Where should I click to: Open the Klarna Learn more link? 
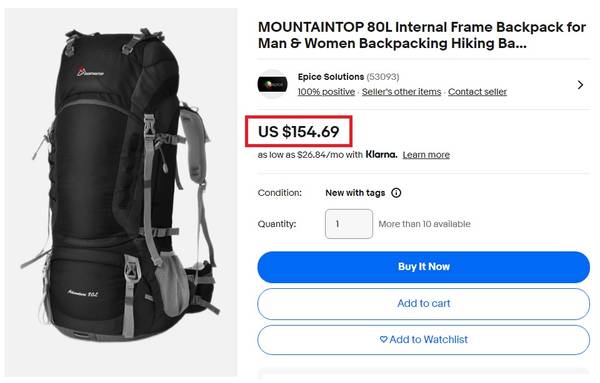pyautogui.click(x=426, y=155)
